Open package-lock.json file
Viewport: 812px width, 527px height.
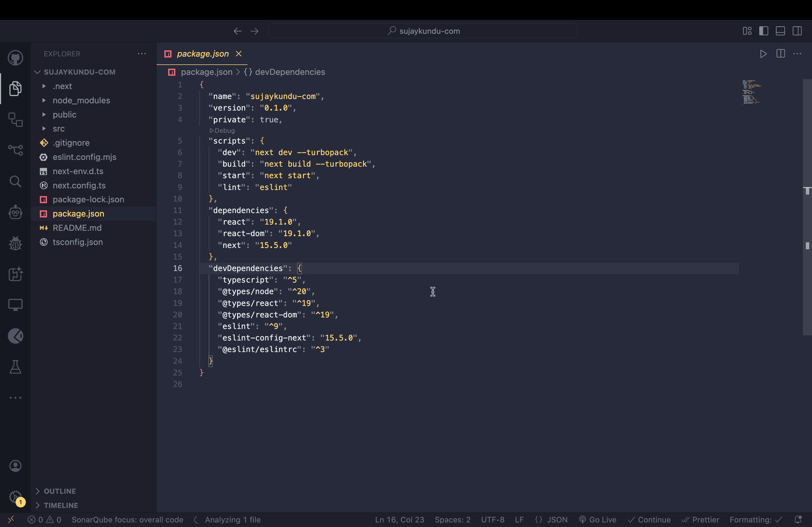tap(88, 199)
